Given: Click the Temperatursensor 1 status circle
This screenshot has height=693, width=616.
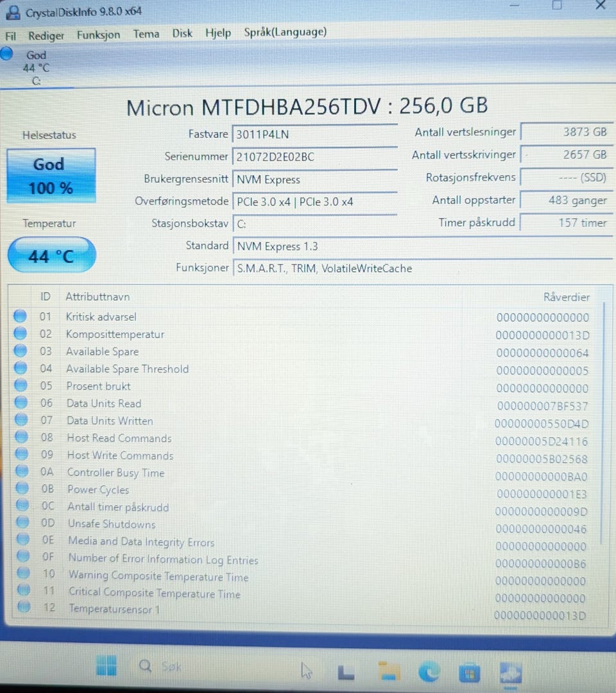Looking at the screenshot, I should click(x=24, y=607).
